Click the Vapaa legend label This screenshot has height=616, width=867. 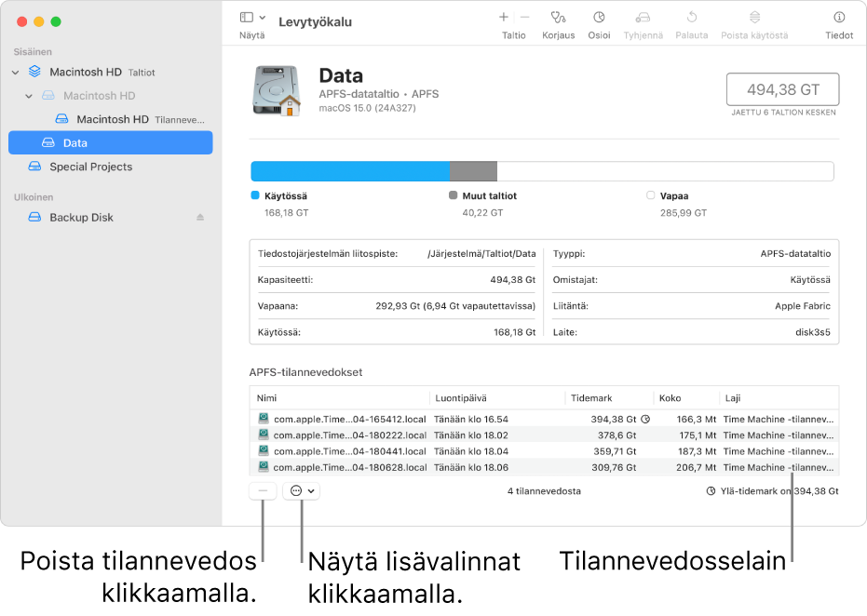674,196
